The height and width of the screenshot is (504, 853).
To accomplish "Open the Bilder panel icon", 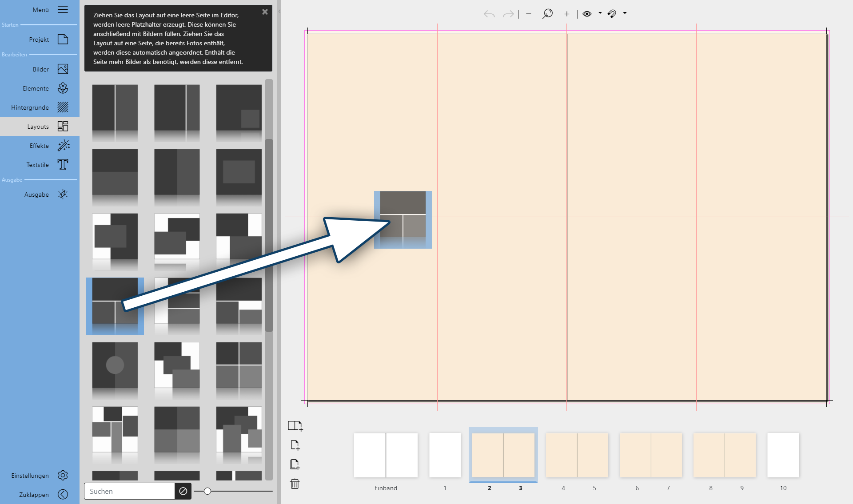I will 63,69.
